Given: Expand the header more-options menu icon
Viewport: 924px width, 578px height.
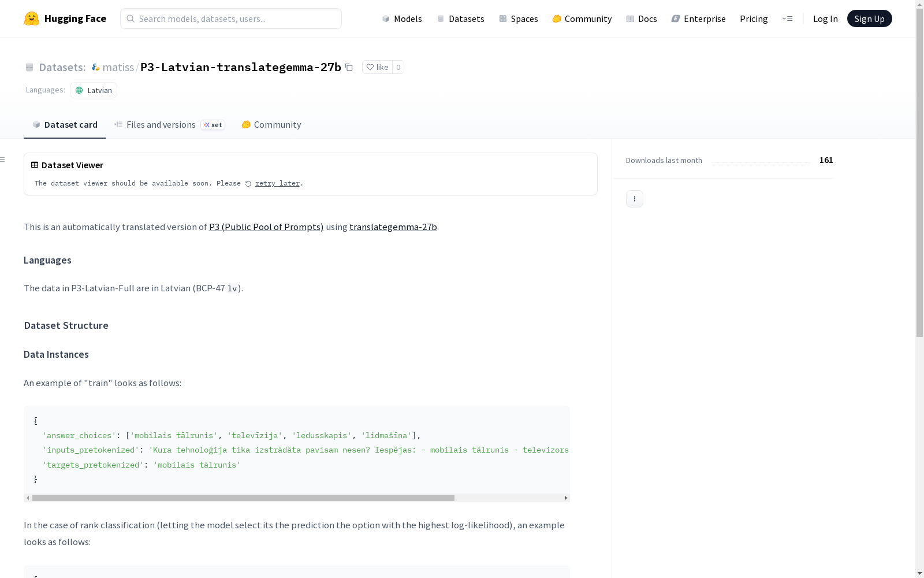Looking at the screenshot, I should tap(787, 18).
